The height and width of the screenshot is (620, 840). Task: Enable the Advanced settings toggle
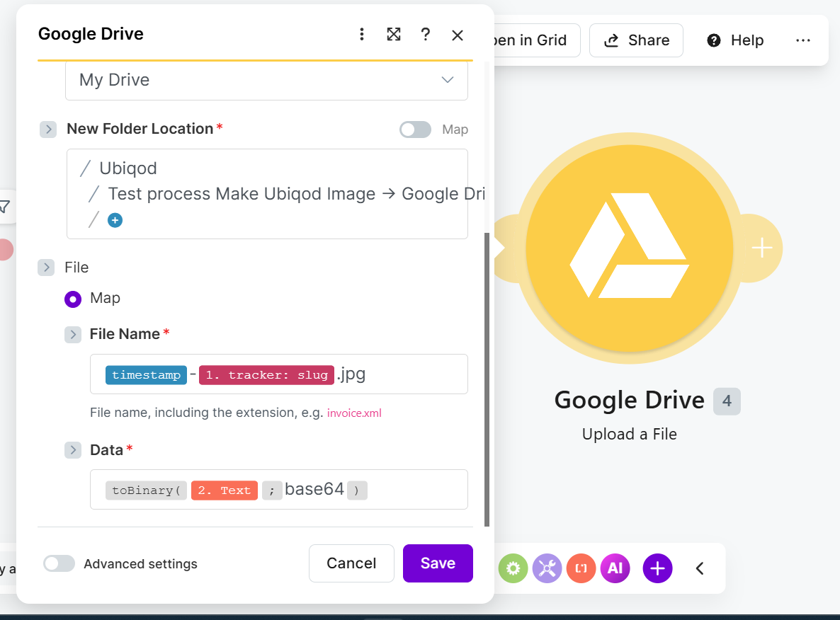coord(59,564)
